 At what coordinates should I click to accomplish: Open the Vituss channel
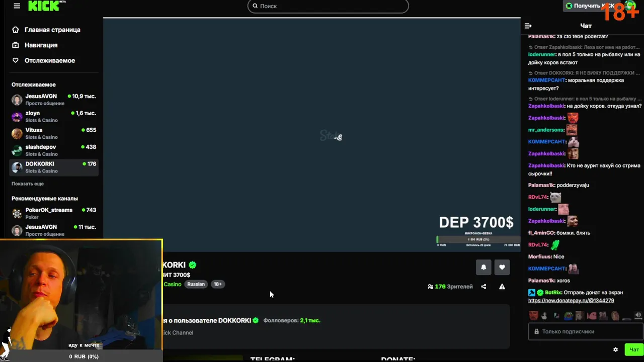pos(54,133)
